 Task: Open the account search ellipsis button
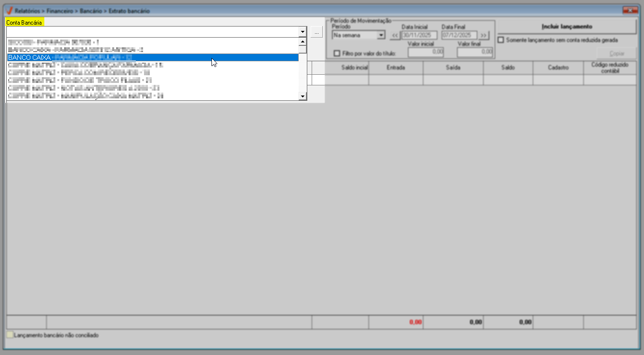click(316, 32)
